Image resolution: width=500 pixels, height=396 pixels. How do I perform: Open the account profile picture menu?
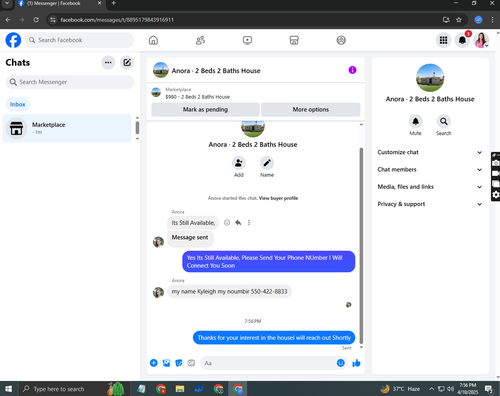[x=481, y=40]
